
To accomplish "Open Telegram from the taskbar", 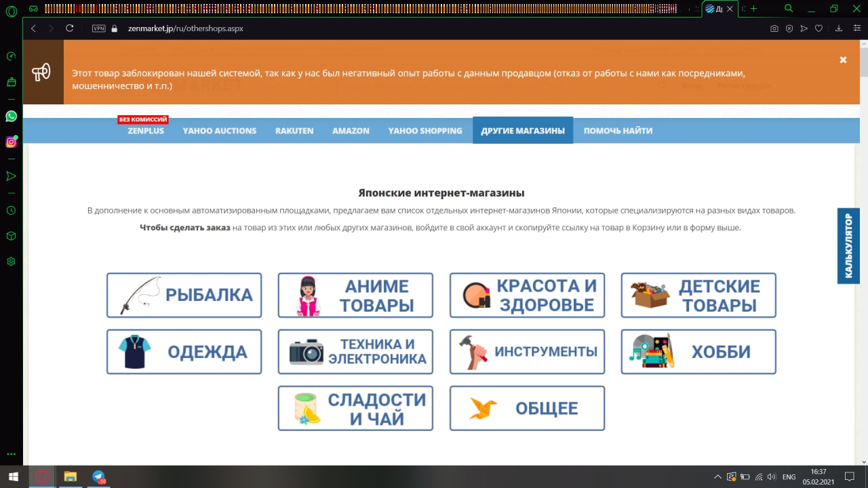I will coord(99,476).
